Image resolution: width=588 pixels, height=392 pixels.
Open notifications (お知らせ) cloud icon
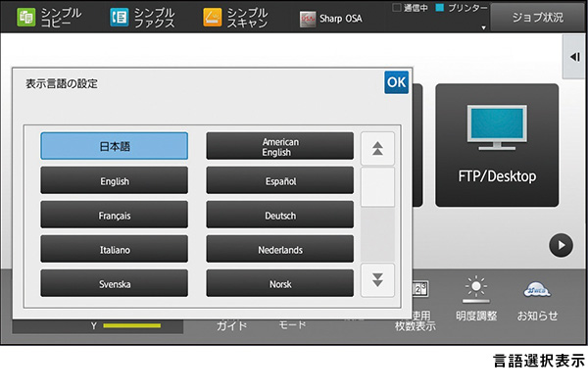(x=537, y=300)
